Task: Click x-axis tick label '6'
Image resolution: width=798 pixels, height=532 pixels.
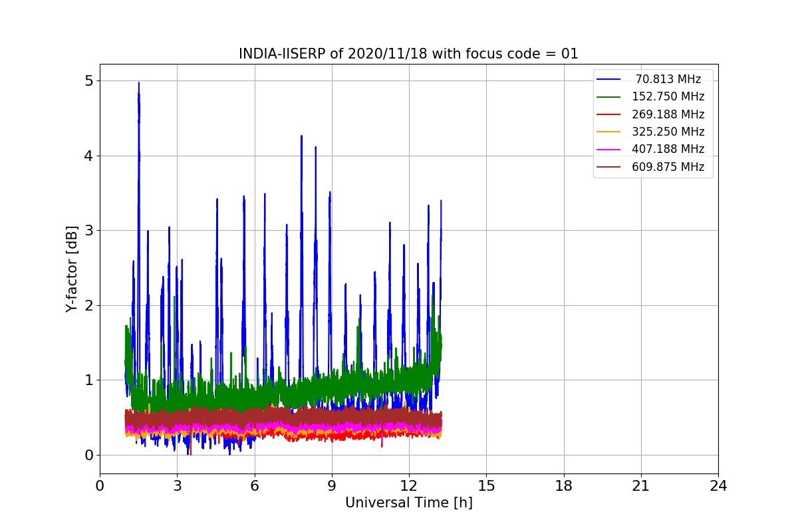Action: [x=255, y=486]
